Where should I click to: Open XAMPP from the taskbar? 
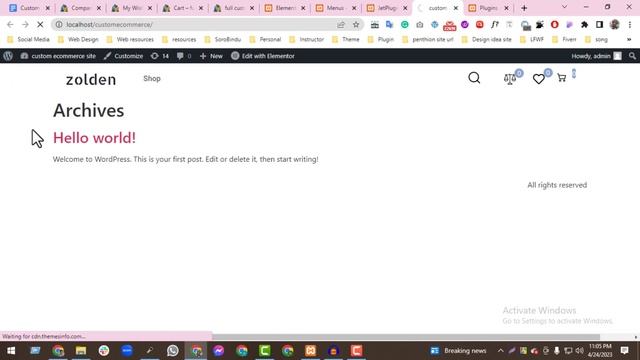tap(311, 351)
